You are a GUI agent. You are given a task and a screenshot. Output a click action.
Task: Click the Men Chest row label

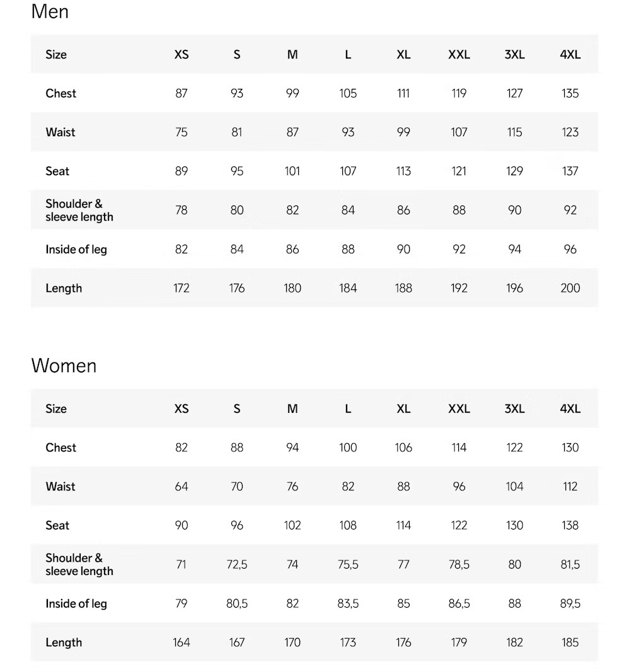pos(61,93)
